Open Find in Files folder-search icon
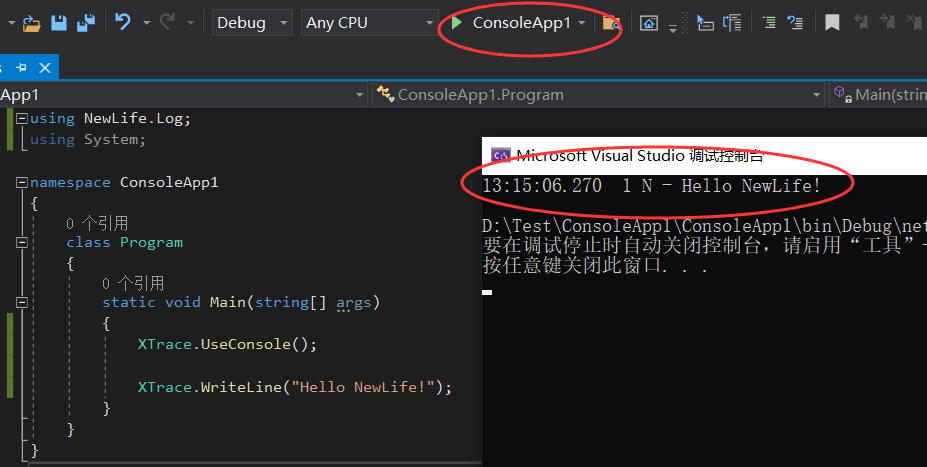The width and height of the screenshot is (927, 467). coord(611,23)
